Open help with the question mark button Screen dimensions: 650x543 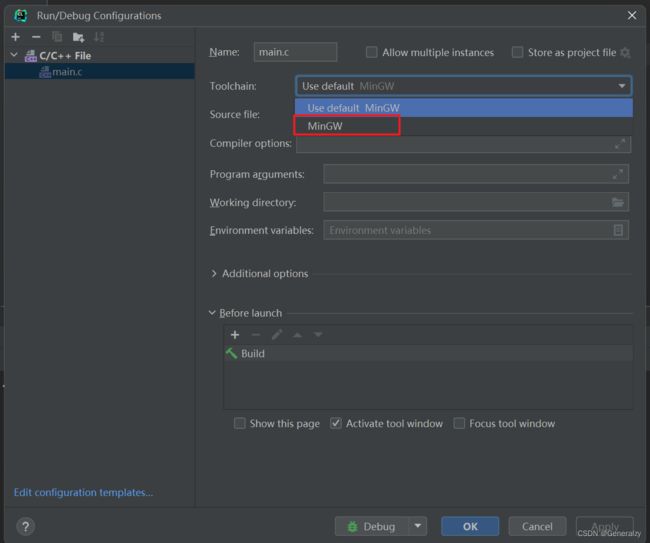[26, 527]
